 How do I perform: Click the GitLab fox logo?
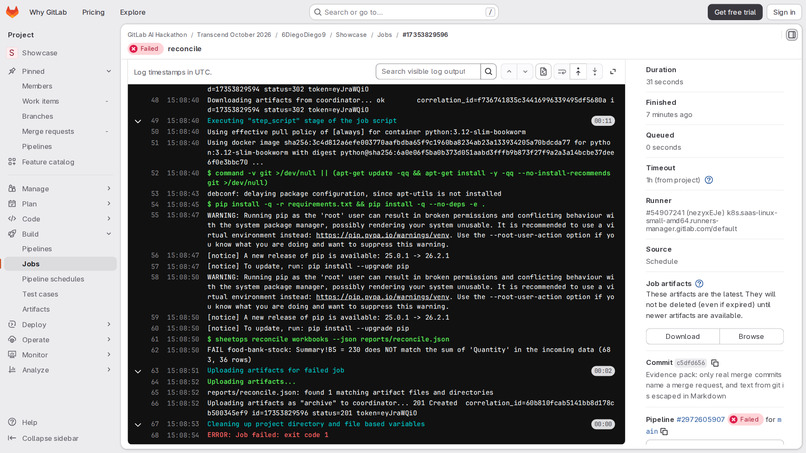[12, 12]
